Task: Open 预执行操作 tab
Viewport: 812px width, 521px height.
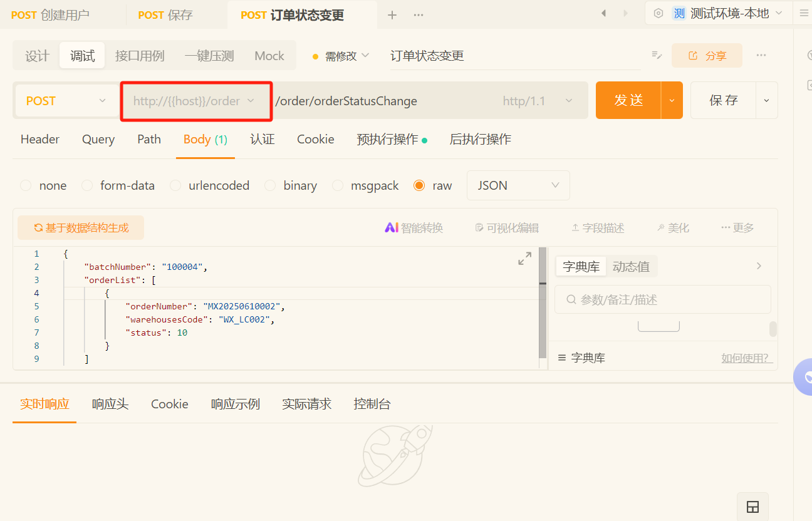Action: (x=392, y=139)
